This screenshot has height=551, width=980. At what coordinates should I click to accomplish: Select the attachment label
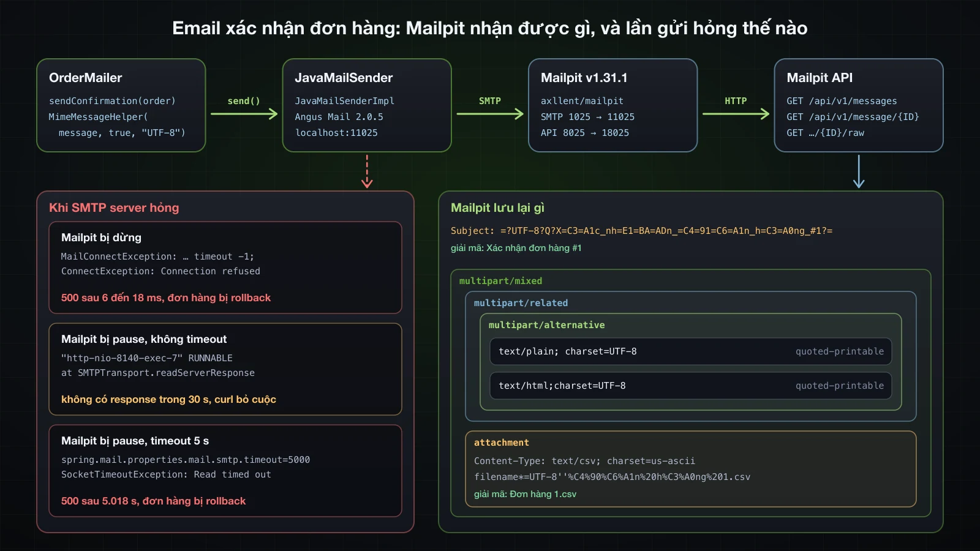click(501, 443)
